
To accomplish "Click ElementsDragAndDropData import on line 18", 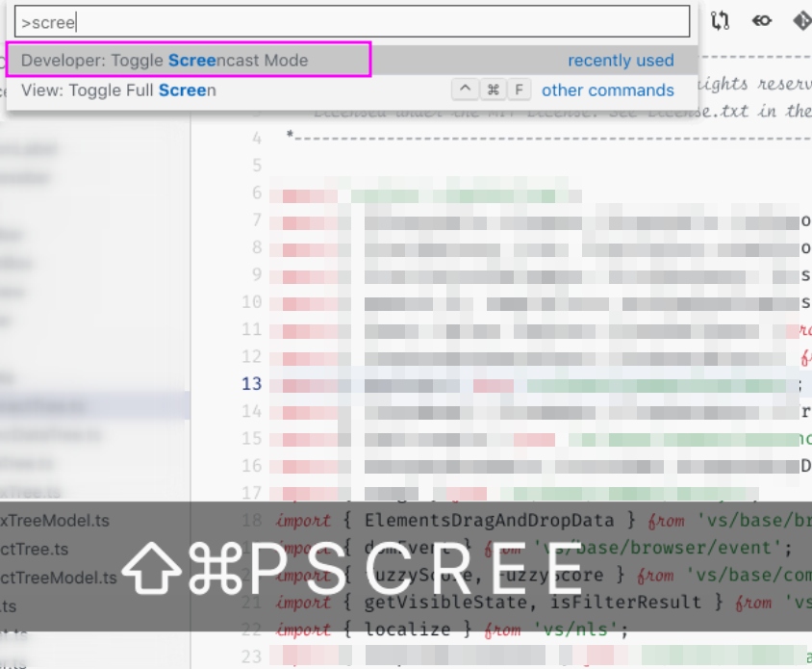I will pyautogui.click(x=489, y=520).
